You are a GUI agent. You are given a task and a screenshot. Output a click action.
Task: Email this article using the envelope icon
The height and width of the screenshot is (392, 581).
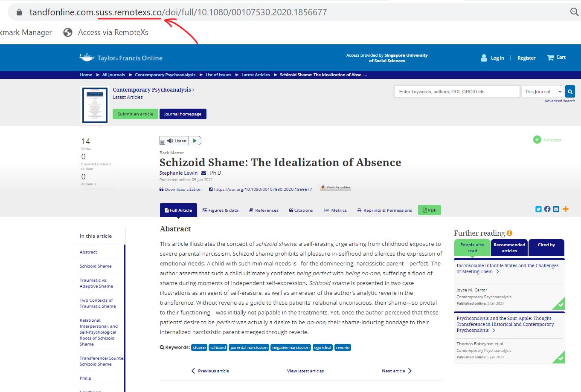click(x=556, y=209)
